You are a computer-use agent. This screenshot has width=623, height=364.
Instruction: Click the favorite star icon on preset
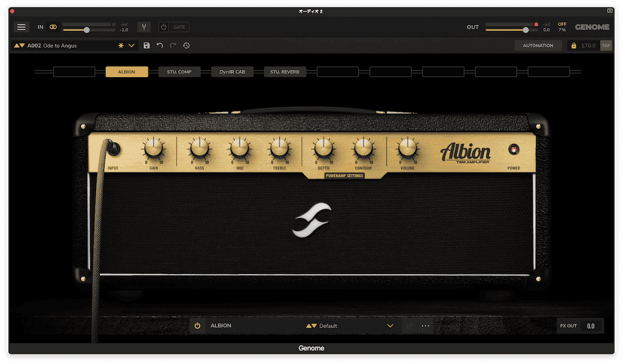[121, 46]
